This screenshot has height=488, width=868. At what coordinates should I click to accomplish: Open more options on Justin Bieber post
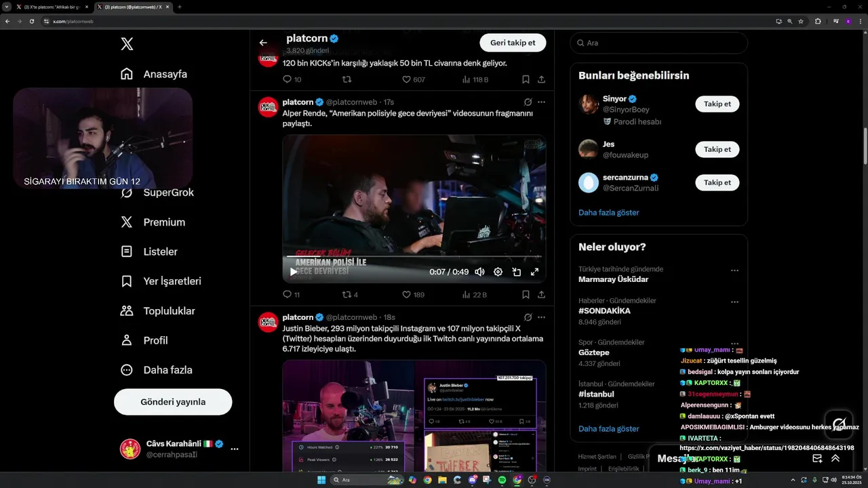pyautogui.click(x=541, y=317)
